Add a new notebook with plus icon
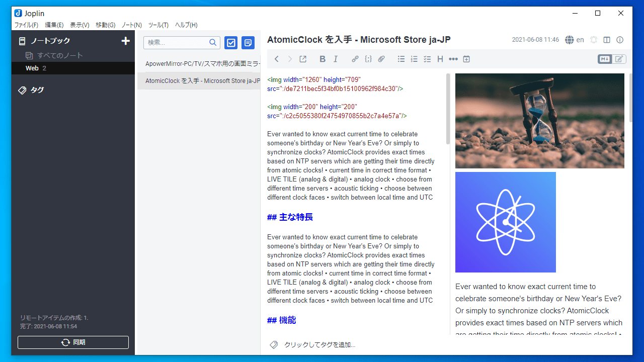This screenshot has width=644, height=362. [x=126, y=41]
